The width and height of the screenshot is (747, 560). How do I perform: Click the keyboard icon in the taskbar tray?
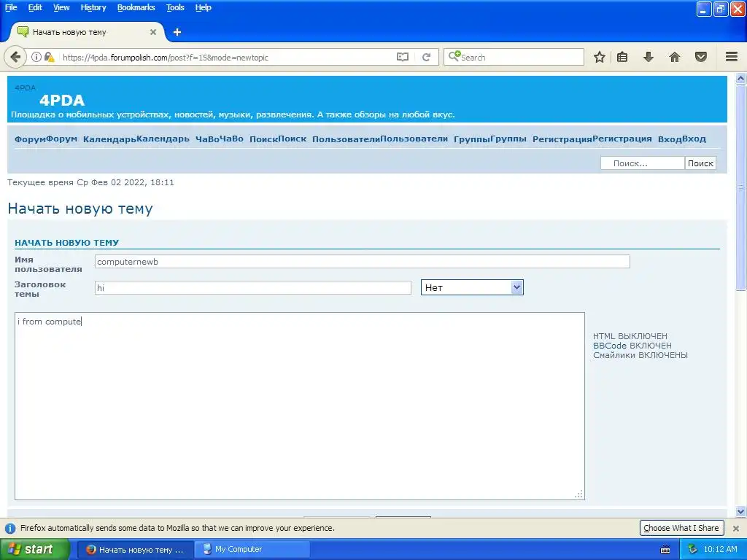click(665, 550)
